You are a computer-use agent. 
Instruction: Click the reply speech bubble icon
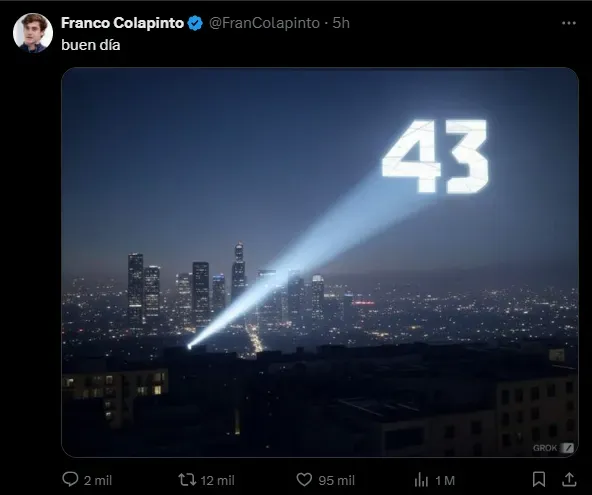click(70, 480)
